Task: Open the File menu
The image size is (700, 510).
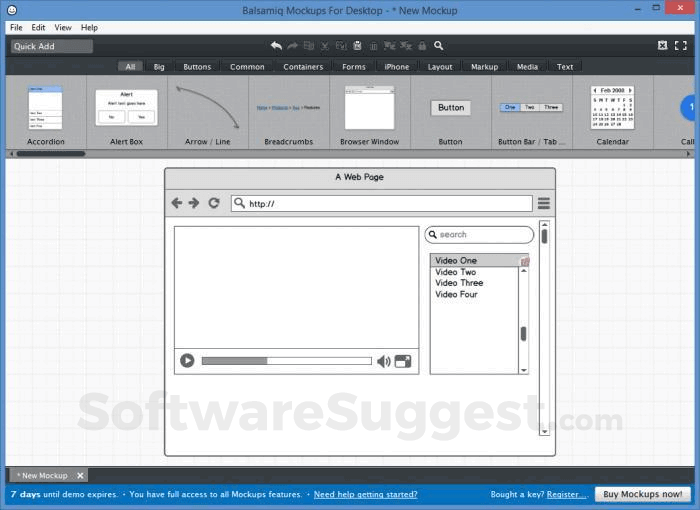Action: 16,28
